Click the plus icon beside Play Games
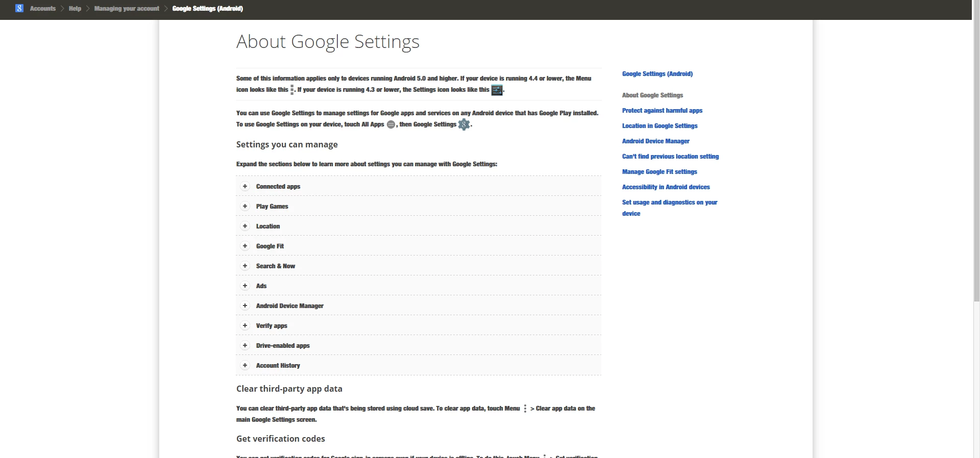The height and width of the screenshot is (458, 980). click(x=245, y=206)
